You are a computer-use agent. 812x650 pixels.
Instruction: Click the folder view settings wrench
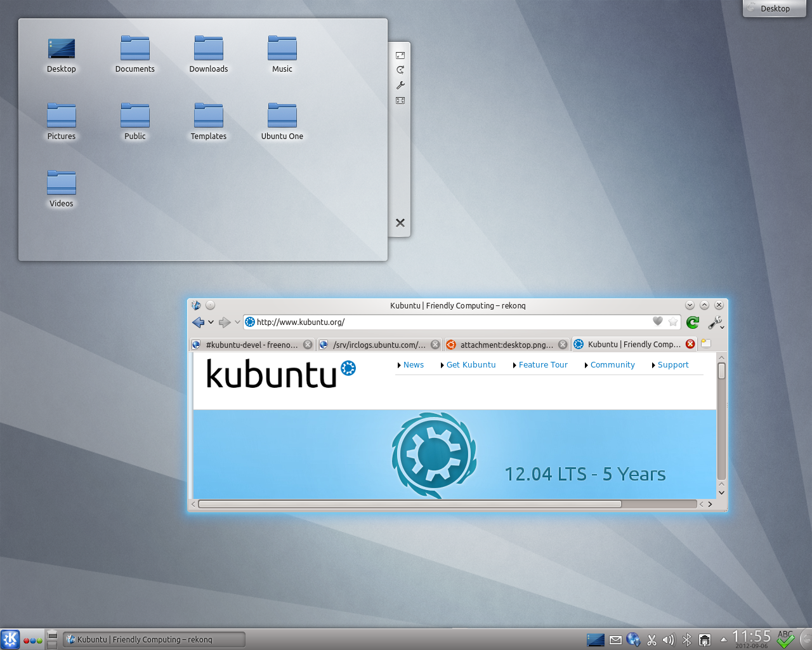[x=400, y=85]
